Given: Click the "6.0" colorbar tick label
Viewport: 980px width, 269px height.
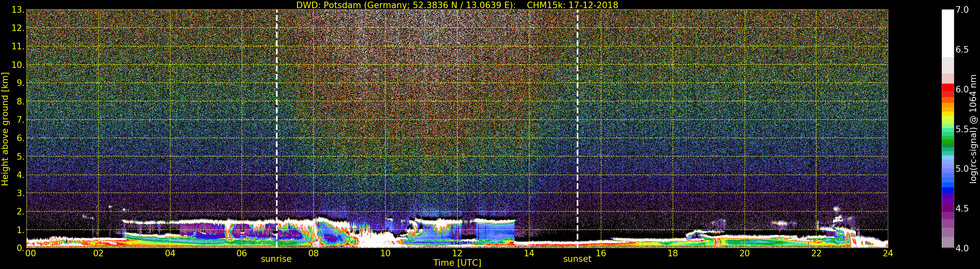Looking at the screenshot, I should (x=962, y=89).
